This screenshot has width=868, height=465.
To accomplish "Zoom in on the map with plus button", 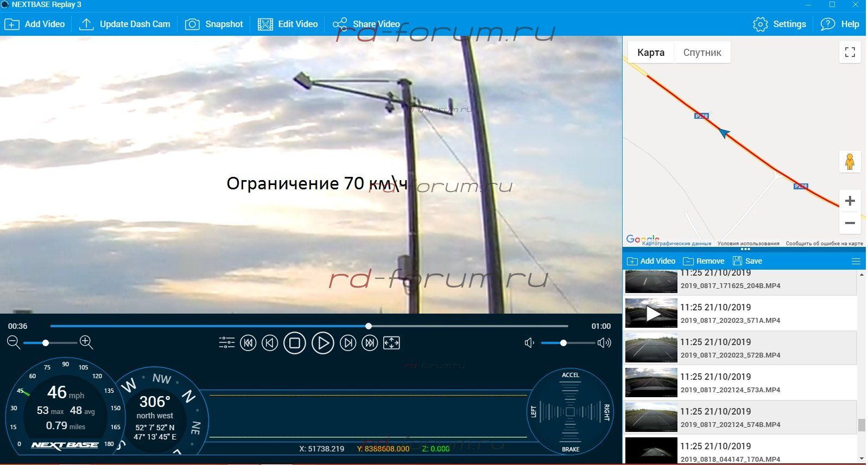I will coord(850,201).
